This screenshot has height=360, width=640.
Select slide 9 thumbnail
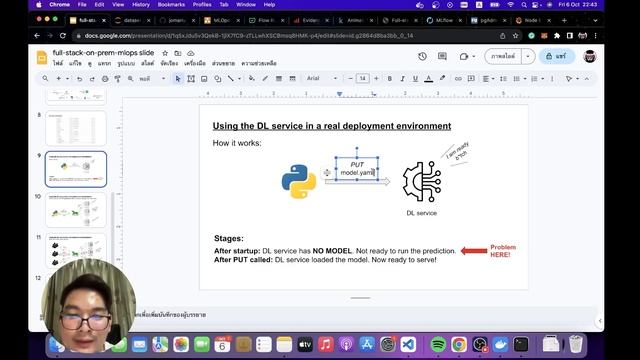tap(76, 169)
